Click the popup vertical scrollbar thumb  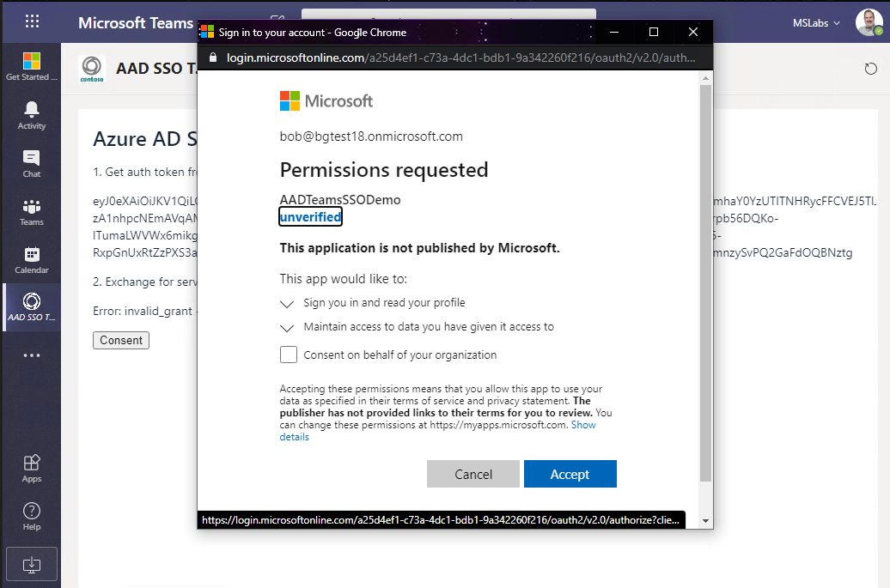(705, 283)
